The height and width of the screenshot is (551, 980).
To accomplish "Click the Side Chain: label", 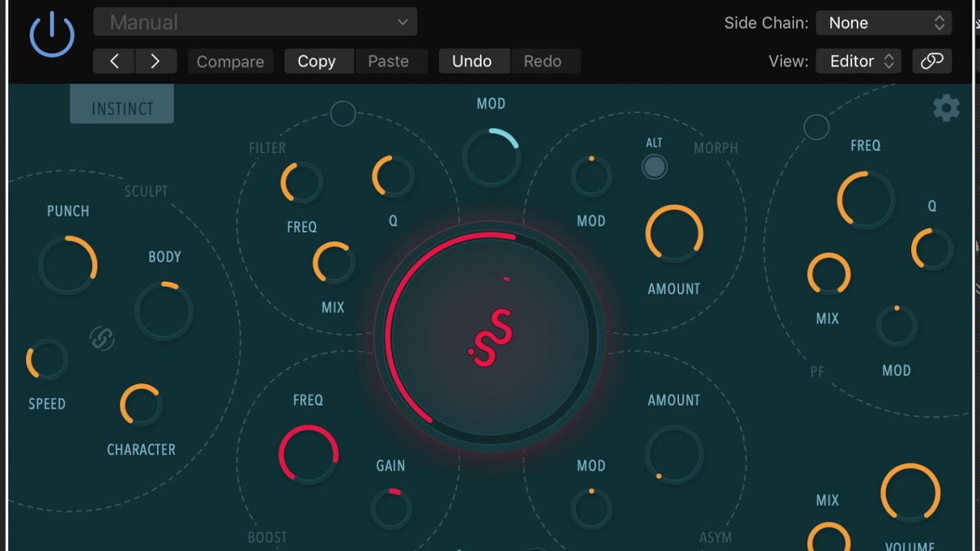I will (x=766, y=23).
